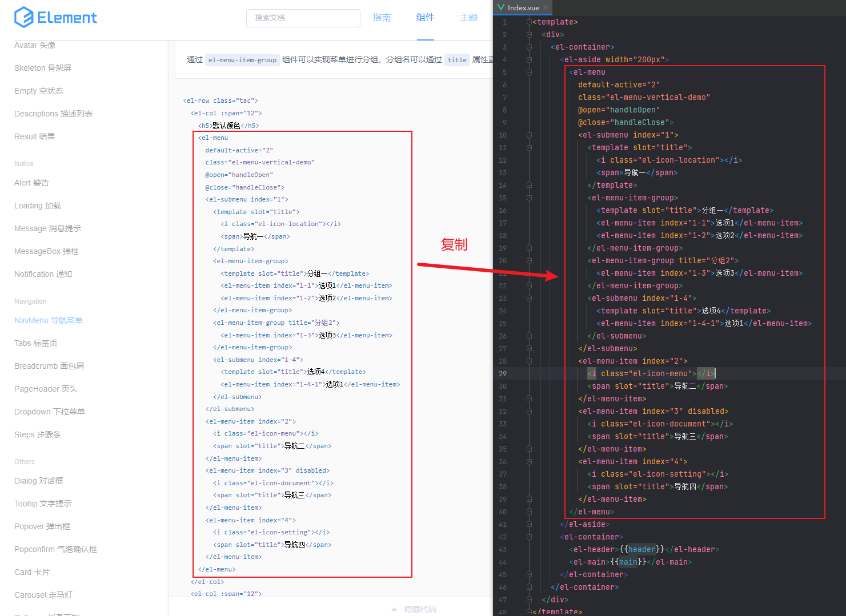This screenshot has width=846, height=616.
Task: Click "handleClose" in the editor's @close line
Action: [x=640, y=122]
